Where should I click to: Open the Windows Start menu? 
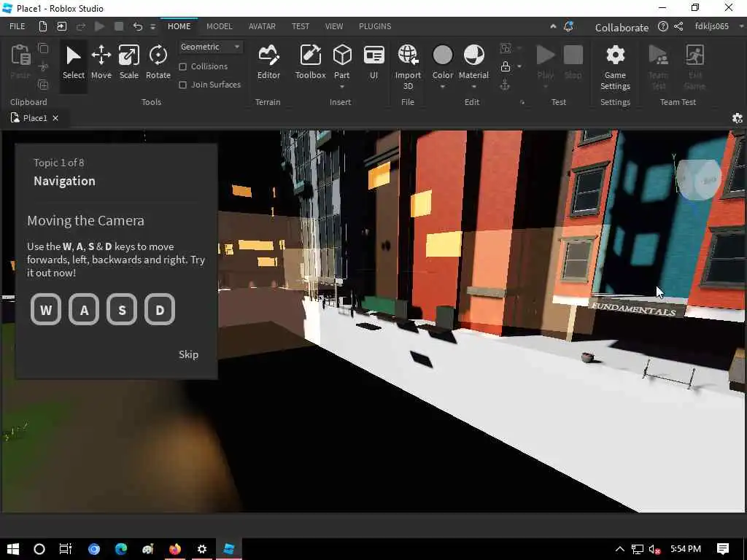click(13, 549)
